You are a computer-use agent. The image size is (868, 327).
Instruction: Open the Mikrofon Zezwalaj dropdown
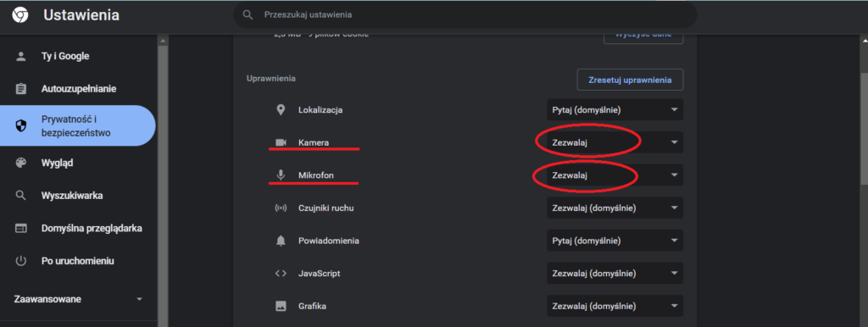point(615,175)
